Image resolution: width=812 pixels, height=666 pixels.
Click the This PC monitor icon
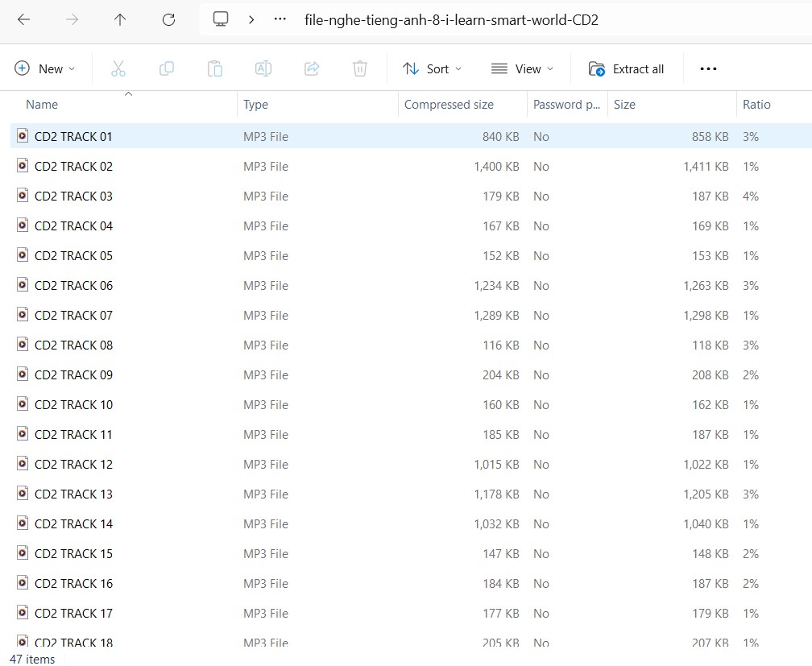221,20
